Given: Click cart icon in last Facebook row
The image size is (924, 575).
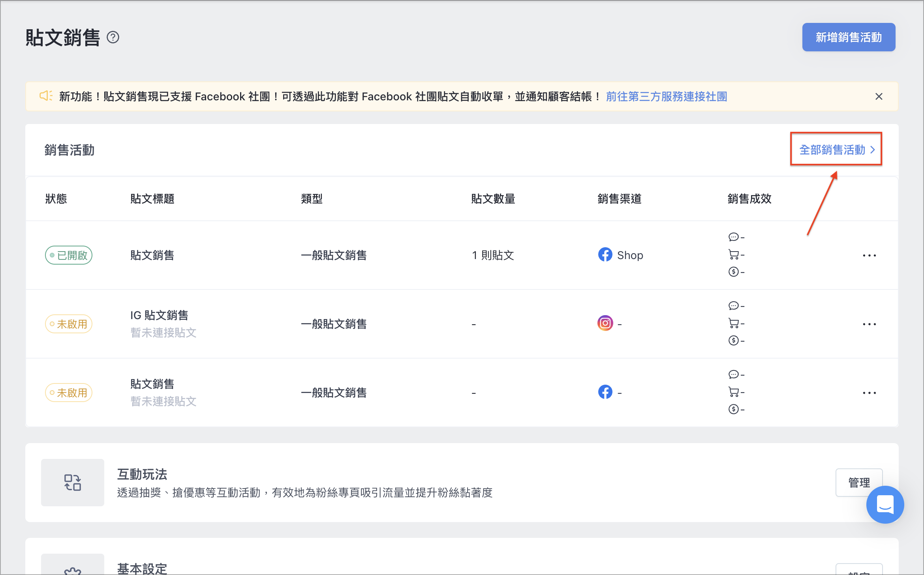Looking at the screenshot, I should (x=733, y=392).
